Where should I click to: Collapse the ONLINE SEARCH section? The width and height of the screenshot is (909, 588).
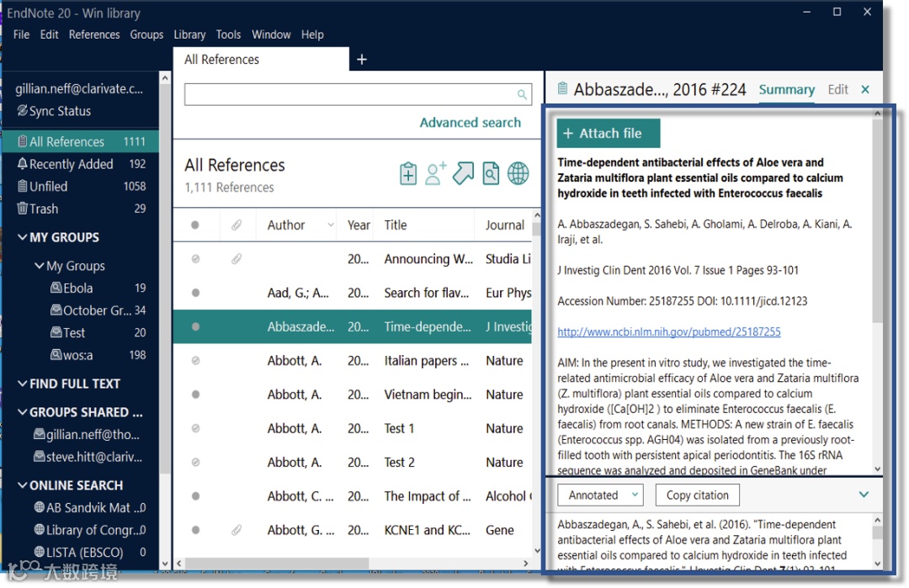pos(22,485)
